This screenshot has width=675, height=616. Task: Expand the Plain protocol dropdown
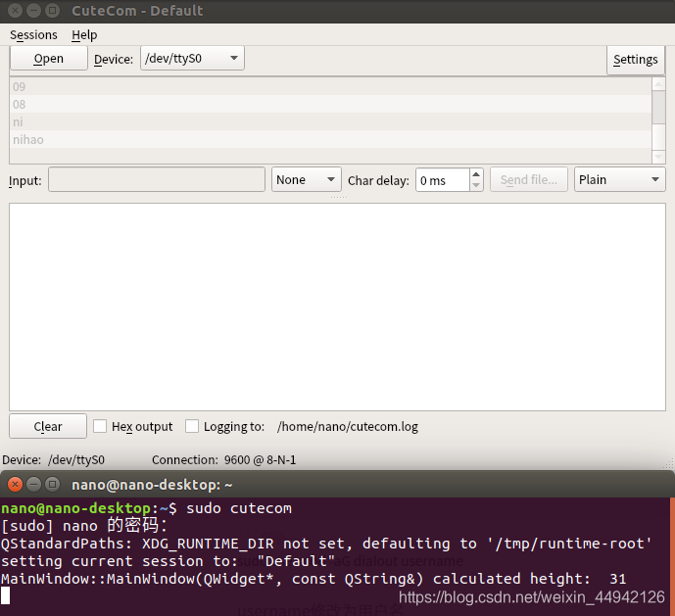click(x=619, y=179)
